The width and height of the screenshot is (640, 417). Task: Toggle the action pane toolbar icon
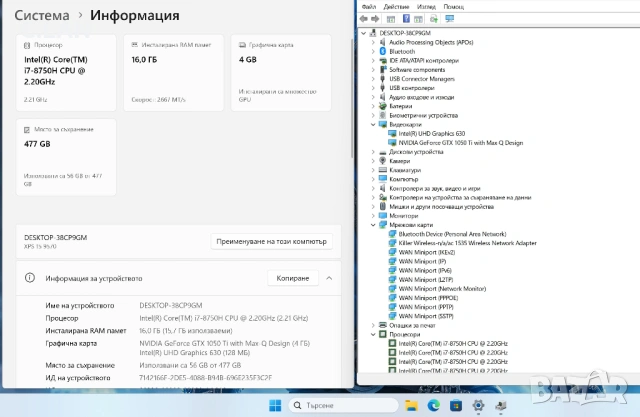pyautogui.click(x=418, y=19)
